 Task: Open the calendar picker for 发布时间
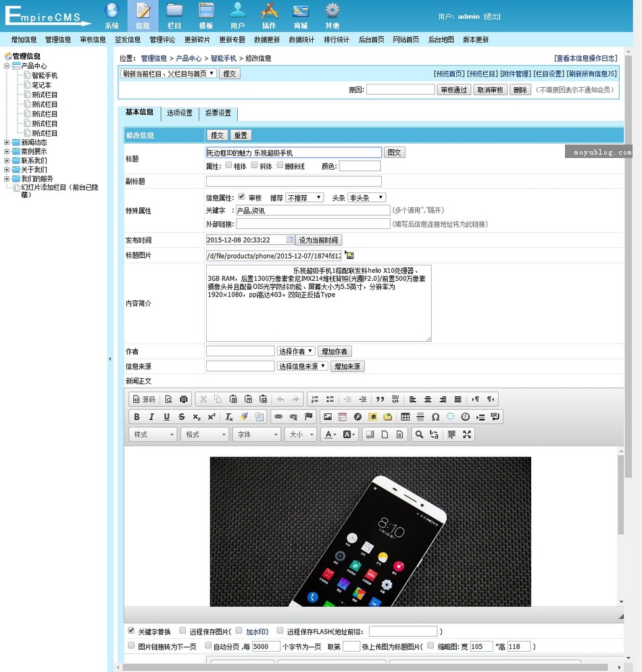click(290, 240)
